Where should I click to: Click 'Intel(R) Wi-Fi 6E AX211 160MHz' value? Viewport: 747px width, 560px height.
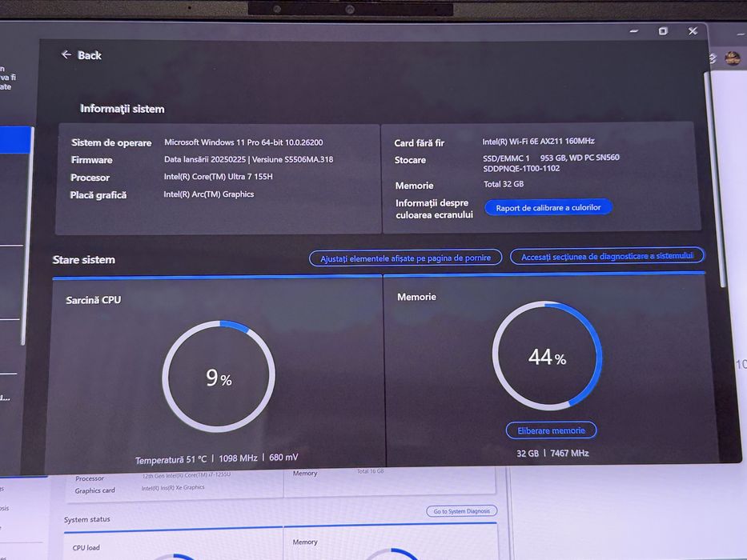click(538, 142)
